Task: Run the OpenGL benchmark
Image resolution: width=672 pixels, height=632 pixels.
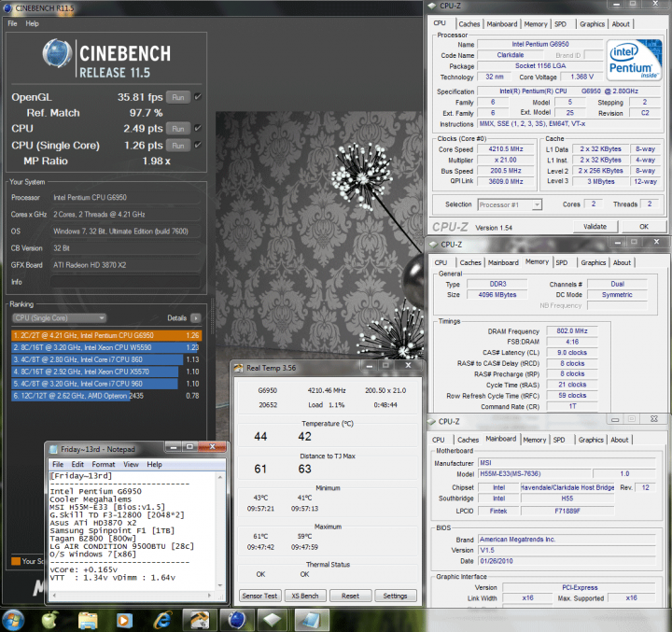Action: (178, 97)
